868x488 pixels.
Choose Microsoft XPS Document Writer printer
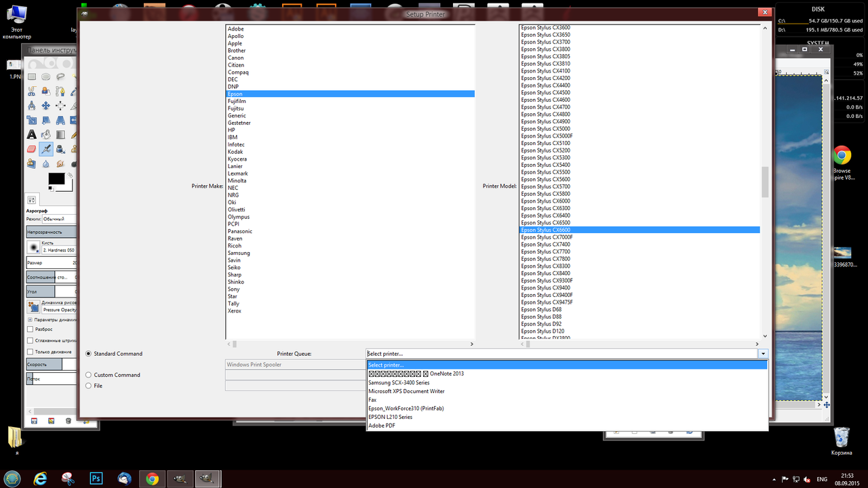point(567,391)
